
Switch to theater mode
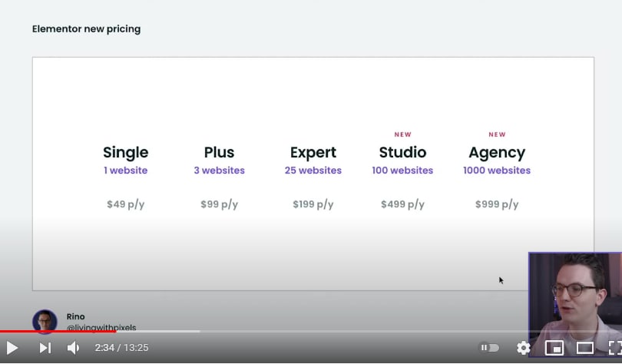coord(584,348)
